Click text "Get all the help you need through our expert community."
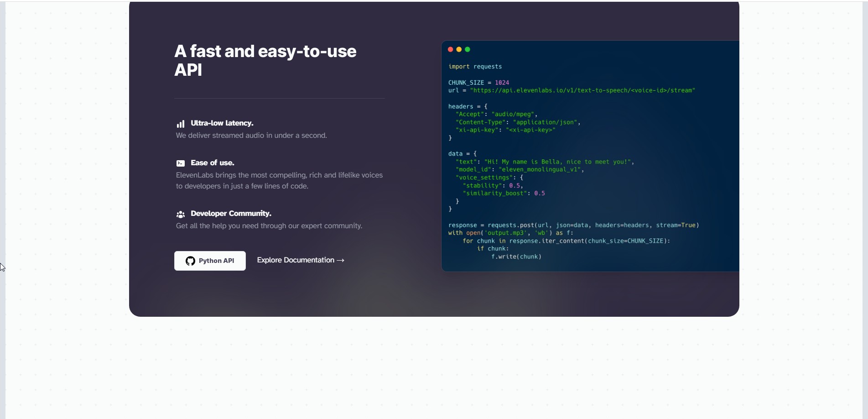Image resolution: width=868 pixels, height=419 pixels. click(x=269, y=226)
